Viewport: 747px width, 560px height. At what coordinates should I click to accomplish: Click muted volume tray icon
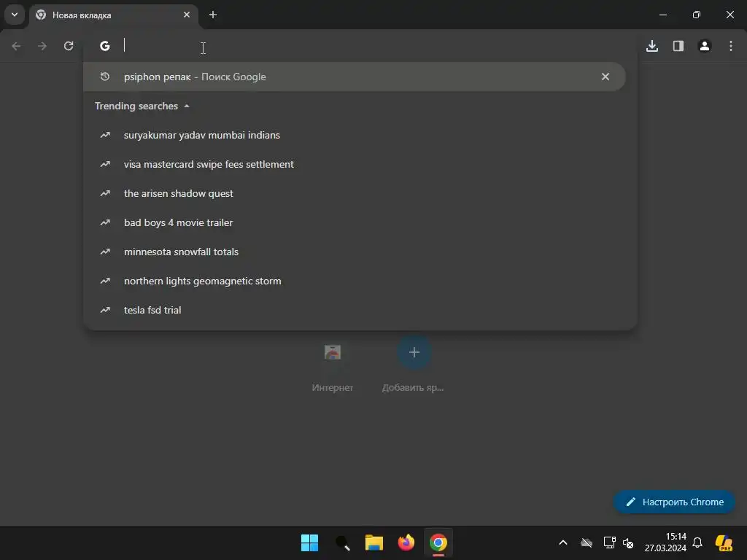628,542
